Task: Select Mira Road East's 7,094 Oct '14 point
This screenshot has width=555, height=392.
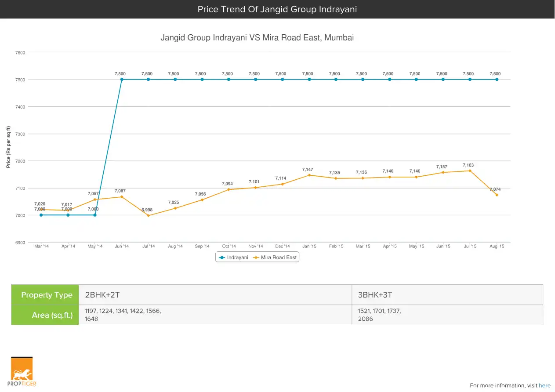Action: click(x=229, y=189)
